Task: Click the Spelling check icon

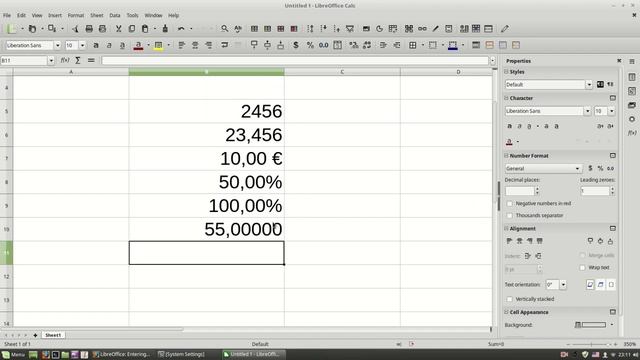Action: tap(238, 29)
